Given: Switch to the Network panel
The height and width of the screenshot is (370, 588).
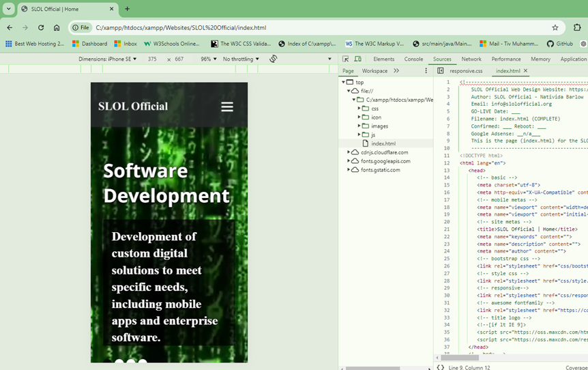Looking at the screenshot, I should (471, 59).
